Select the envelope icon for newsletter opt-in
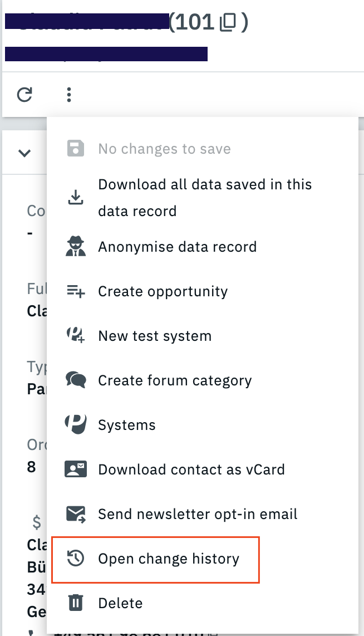The height and width of the screenshot is (636, 364). click(75, 513)
